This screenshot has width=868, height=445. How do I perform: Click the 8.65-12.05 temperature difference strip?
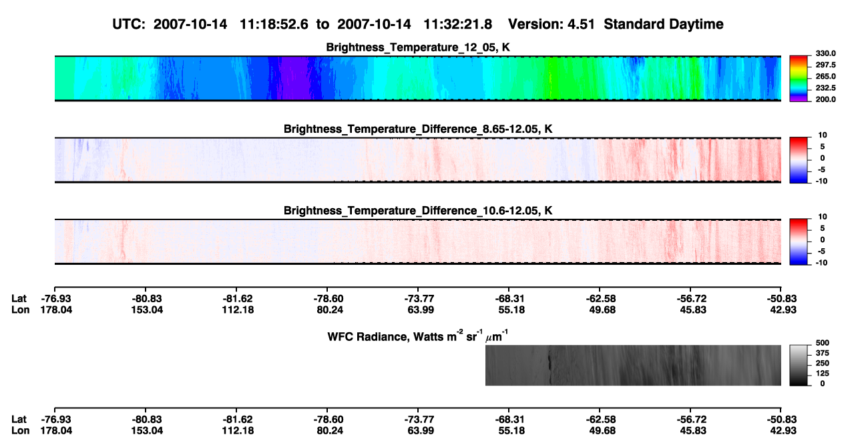click(417, 160)
